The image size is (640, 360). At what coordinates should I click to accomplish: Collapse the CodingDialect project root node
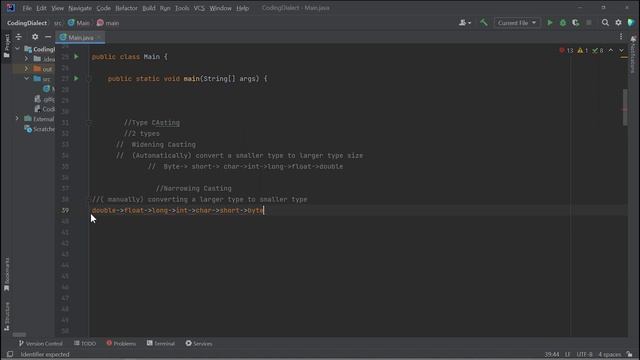pos(17,49)
